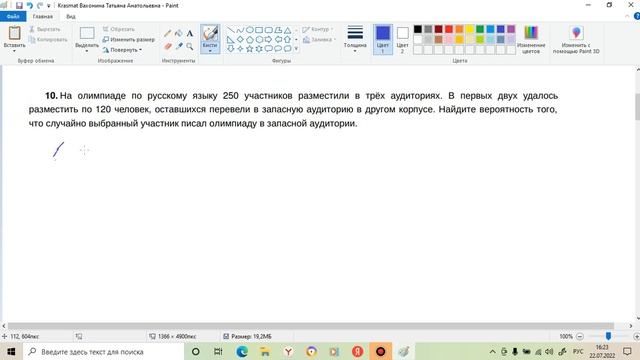
Task: Click the vertical scrollbar thumb
Action: point(638,107)
